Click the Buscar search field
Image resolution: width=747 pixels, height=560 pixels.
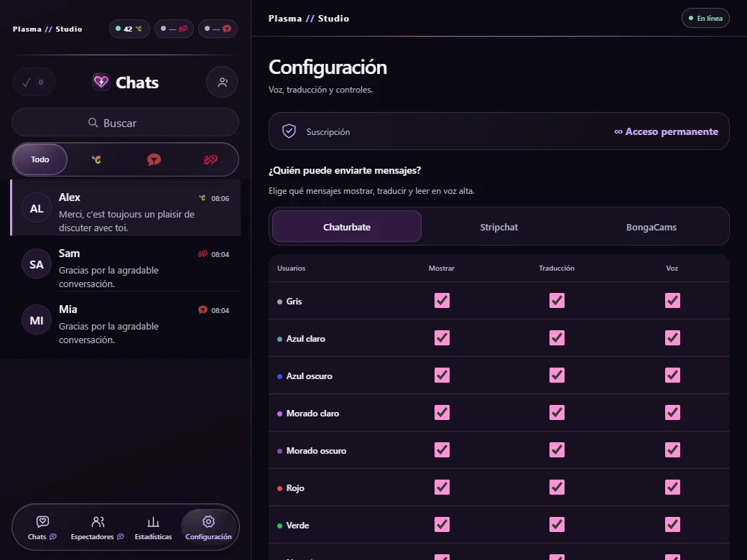coord(125,123)
